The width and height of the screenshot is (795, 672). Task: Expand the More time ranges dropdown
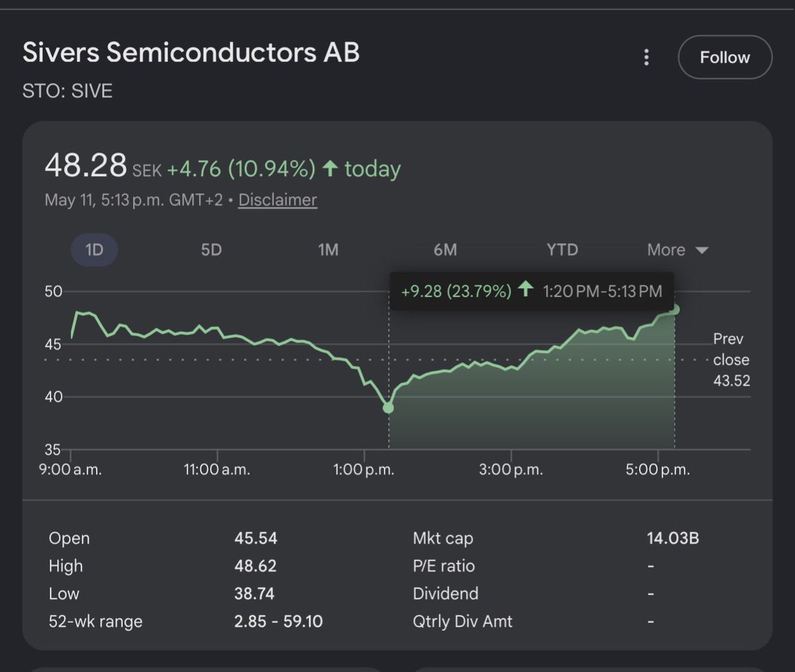678,250
